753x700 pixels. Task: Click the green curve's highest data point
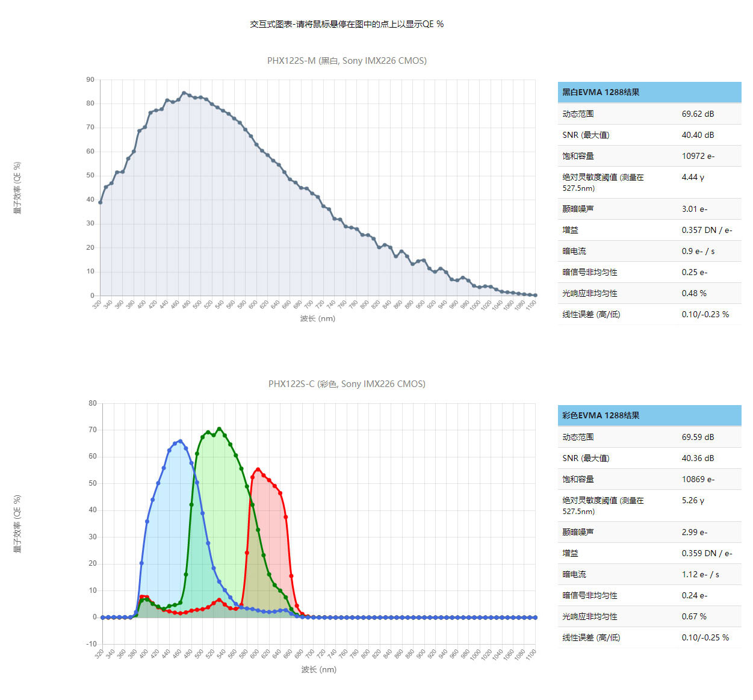tap(219, 429)
